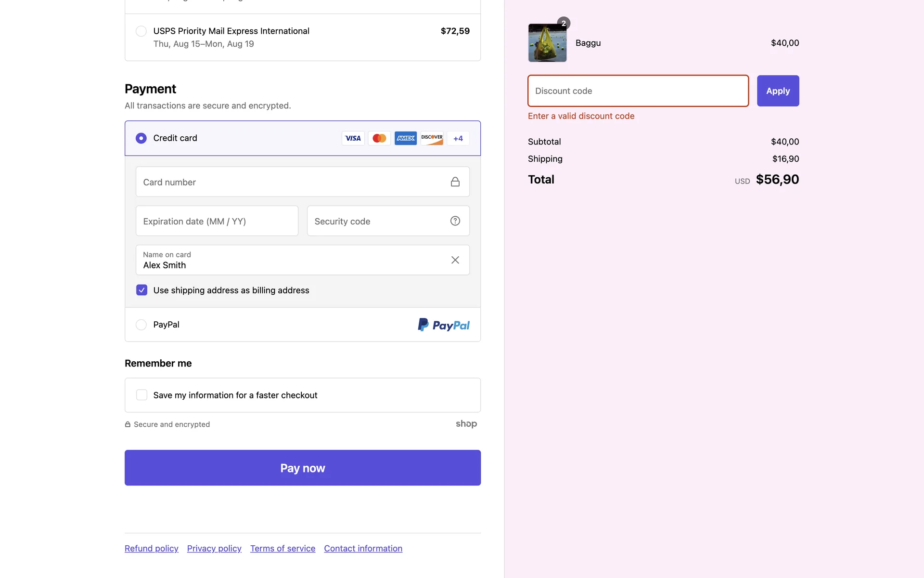Open the Terms of service link

point(282,549)
